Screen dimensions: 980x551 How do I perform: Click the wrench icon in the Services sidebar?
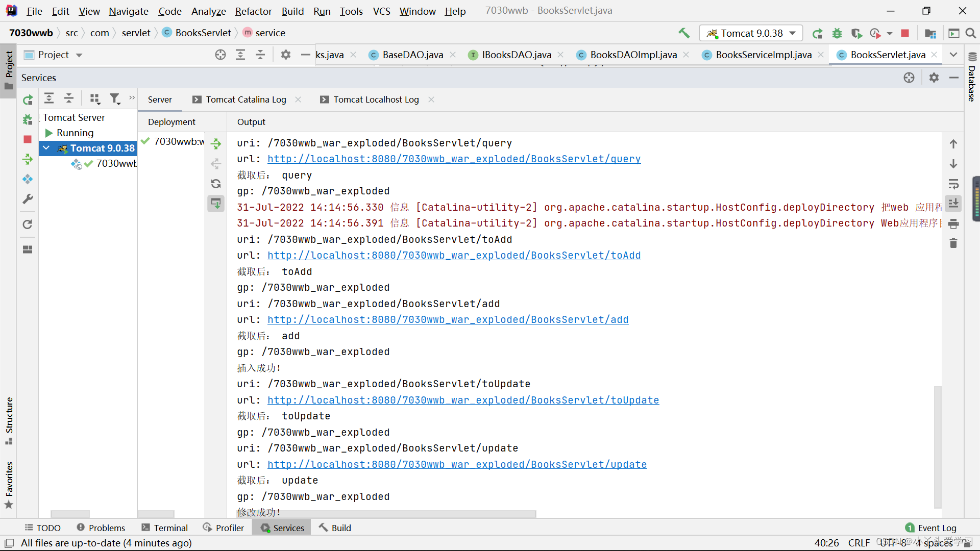pyautogui.click(x=28, y=199)
